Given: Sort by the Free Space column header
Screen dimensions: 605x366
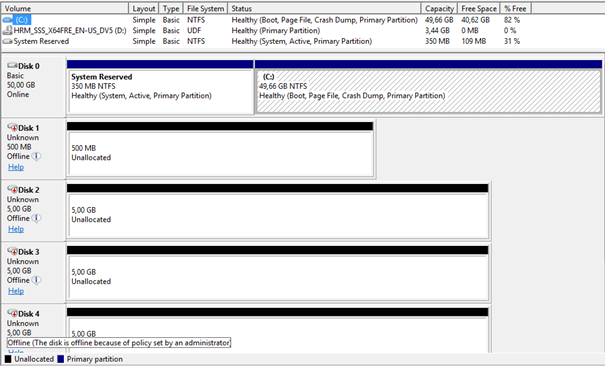Looking at the screenshot, I should pyautogui.click(x=479, y=8).
